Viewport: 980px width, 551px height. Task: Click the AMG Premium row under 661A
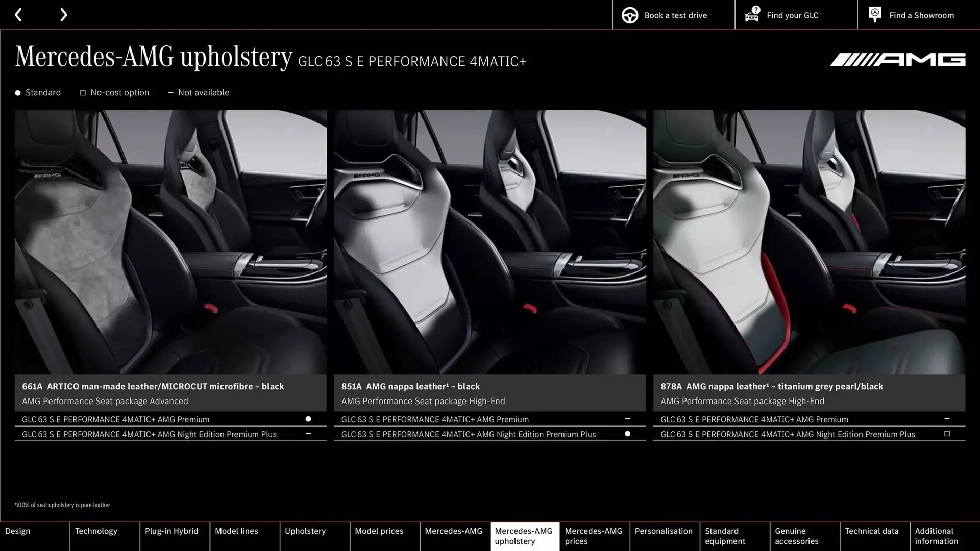170,419
